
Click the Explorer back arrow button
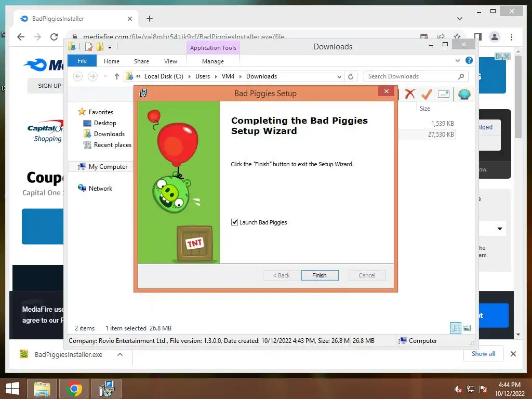(x=78, y=76)
